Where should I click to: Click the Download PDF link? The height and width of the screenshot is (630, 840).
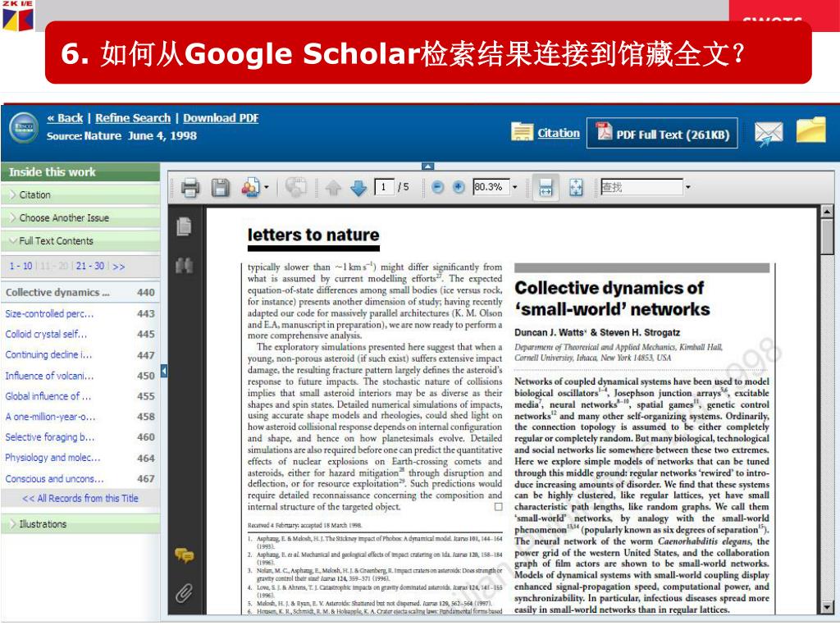coord(221,118)
